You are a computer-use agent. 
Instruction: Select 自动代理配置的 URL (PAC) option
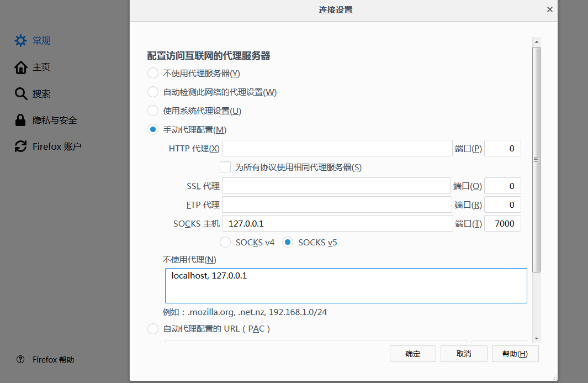click(153, 329)
